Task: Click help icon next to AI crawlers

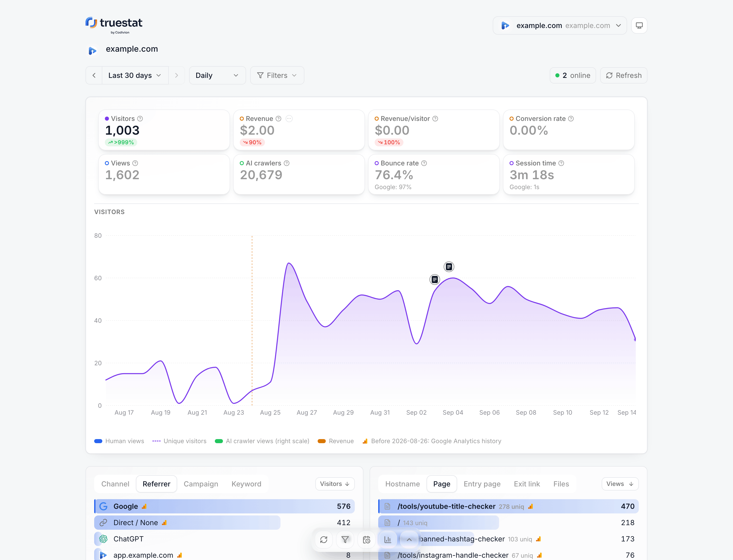Action: coord(286,163)
